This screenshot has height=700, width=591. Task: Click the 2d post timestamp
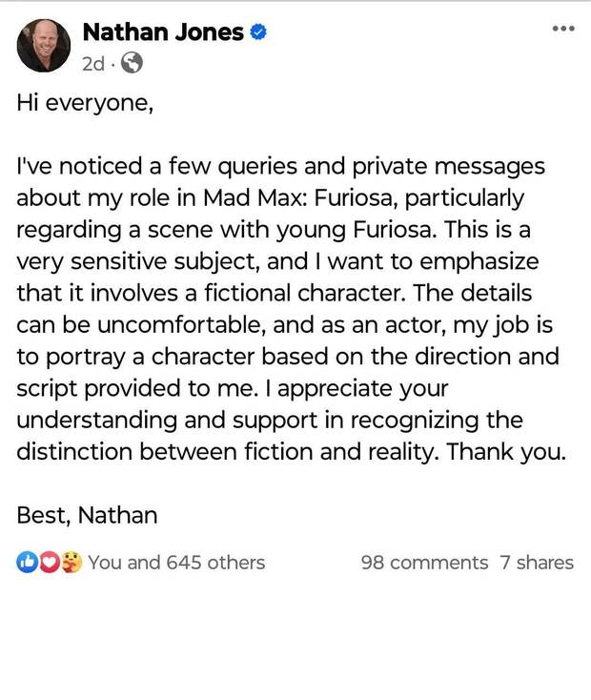pos(93,63)
